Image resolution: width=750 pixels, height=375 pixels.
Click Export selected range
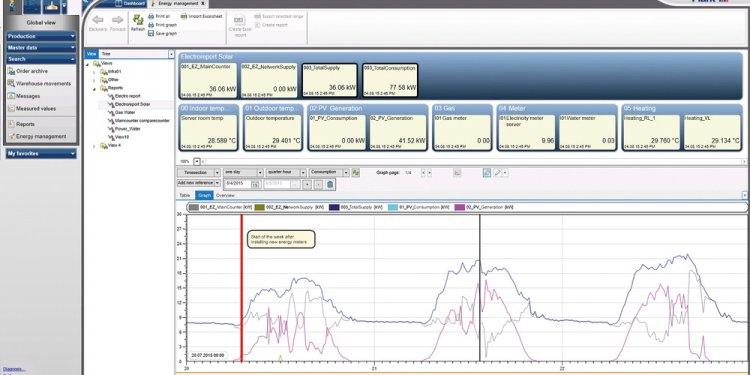click(x=278, y=16)
